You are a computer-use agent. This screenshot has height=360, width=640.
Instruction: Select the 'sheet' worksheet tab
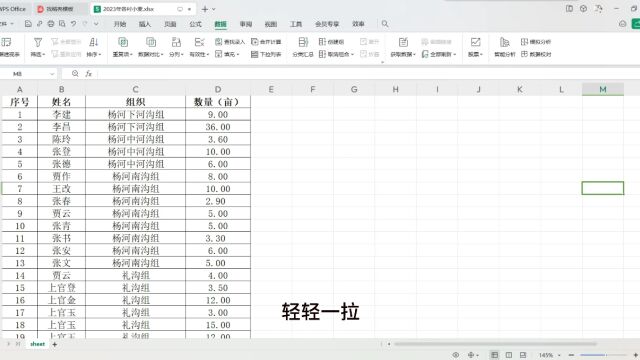coord(38,344)
